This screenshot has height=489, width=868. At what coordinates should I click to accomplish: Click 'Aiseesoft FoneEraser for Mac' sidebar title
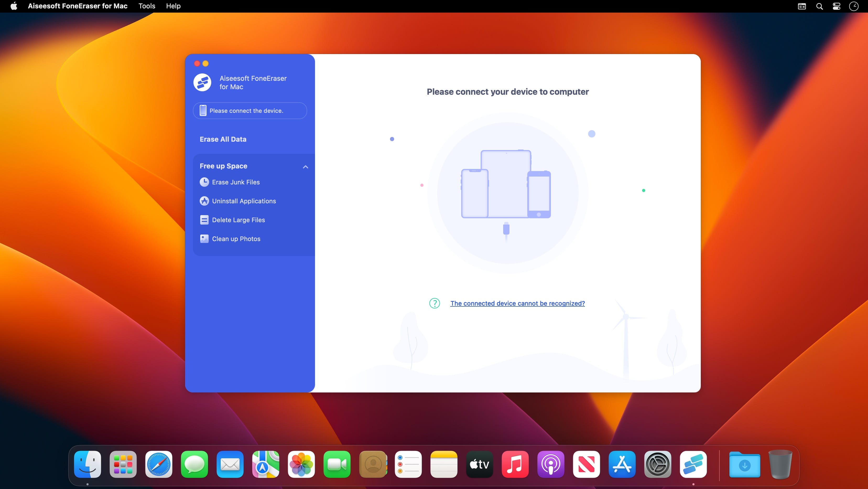253,82
